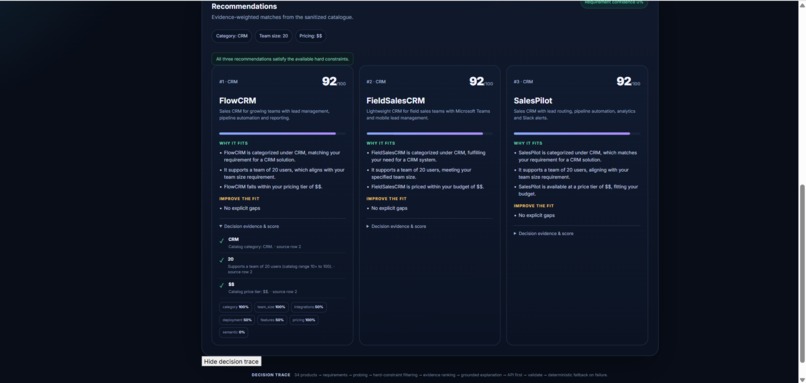806x383 pixels.
Task: Click the Team size: 20 chip
Action: click(273, 36)
